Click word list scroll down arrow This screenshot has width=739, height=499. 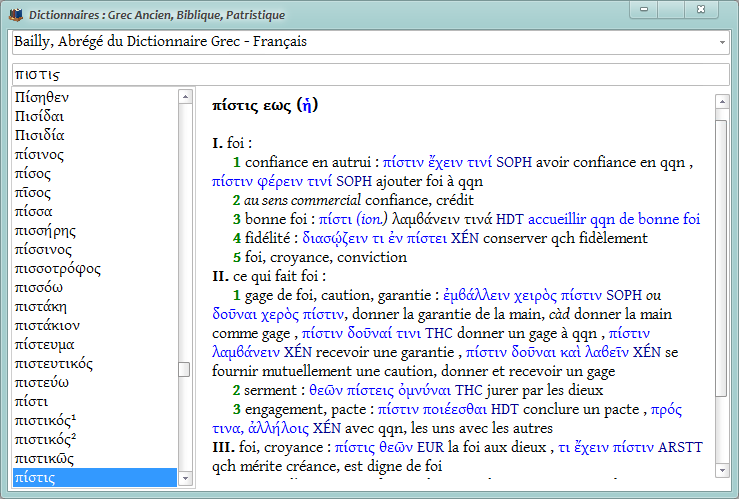click(185, 478)
